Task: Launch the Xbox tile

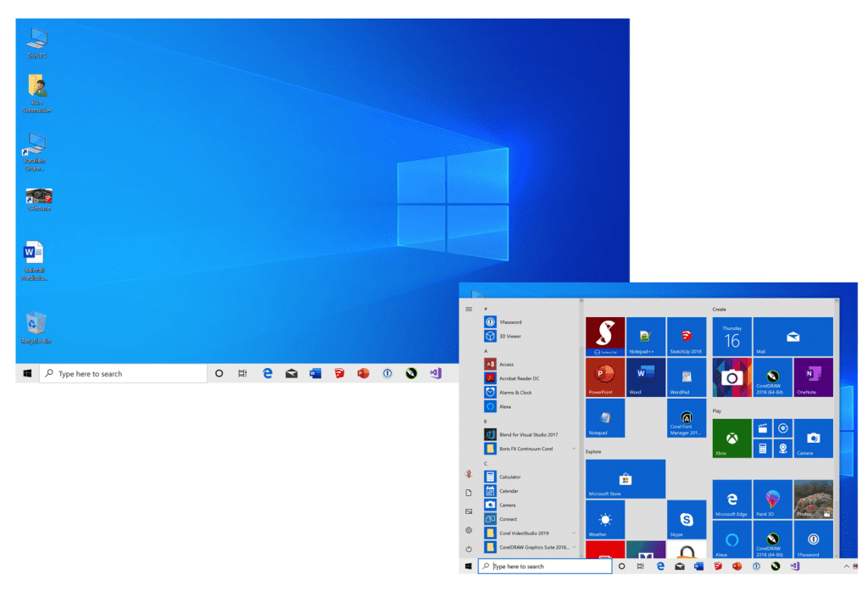Action: pyautogui.click(x=732, y=438)
